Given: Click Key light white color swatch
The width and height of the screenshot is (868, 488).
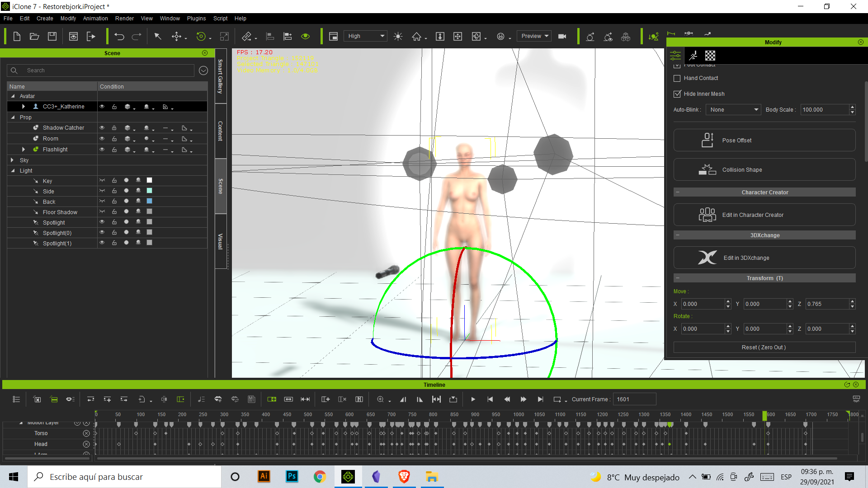Looking at the screenshot, I should [150, 180].
